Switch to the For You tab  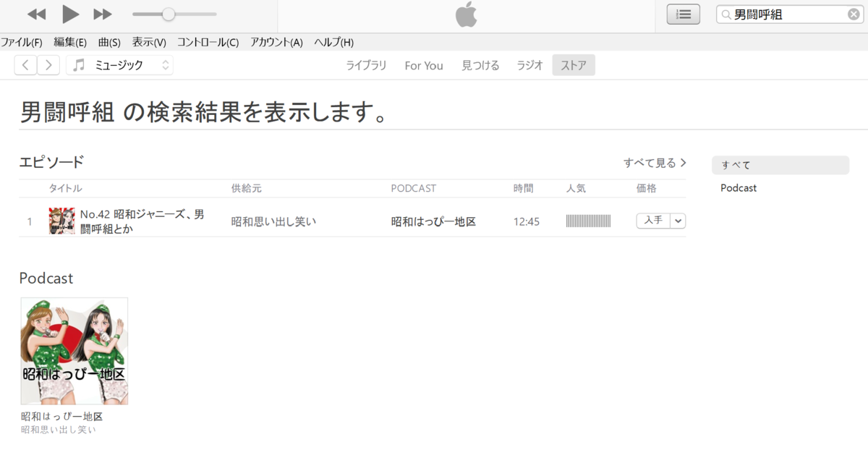(424, 65)
